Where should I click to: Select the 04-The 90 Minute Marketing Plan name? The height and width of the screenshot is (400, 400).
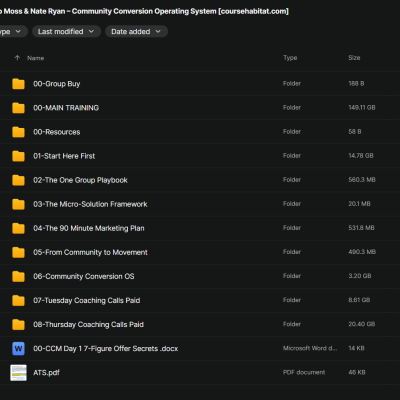tap(89, 228)
